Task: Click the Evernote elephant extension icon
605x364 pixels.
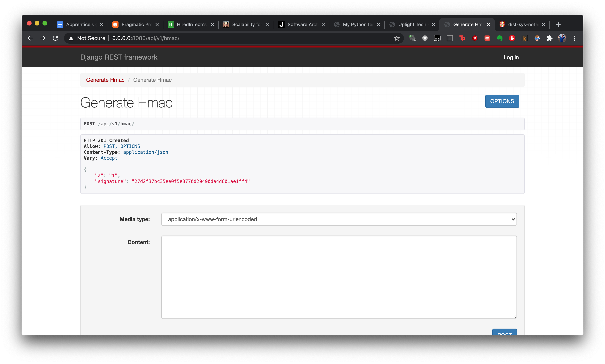Action: [x=500, y=38]
